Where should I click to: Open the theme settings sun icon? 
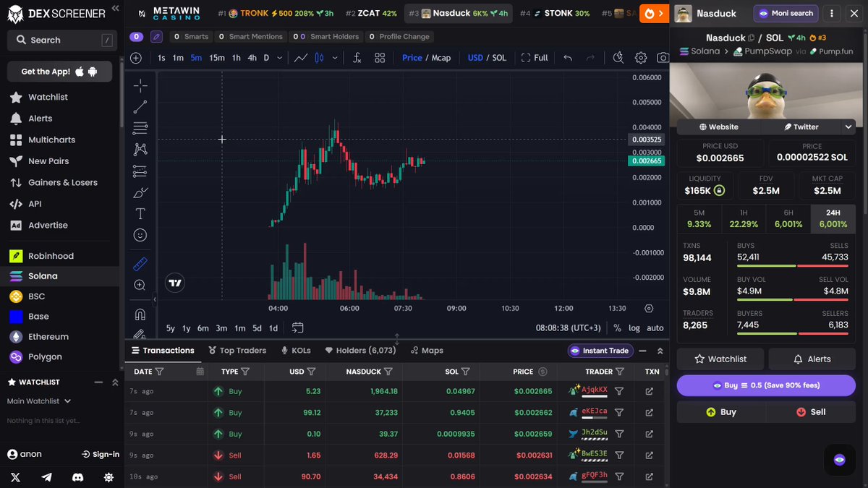pyautogui.click(x=109, y=477)
